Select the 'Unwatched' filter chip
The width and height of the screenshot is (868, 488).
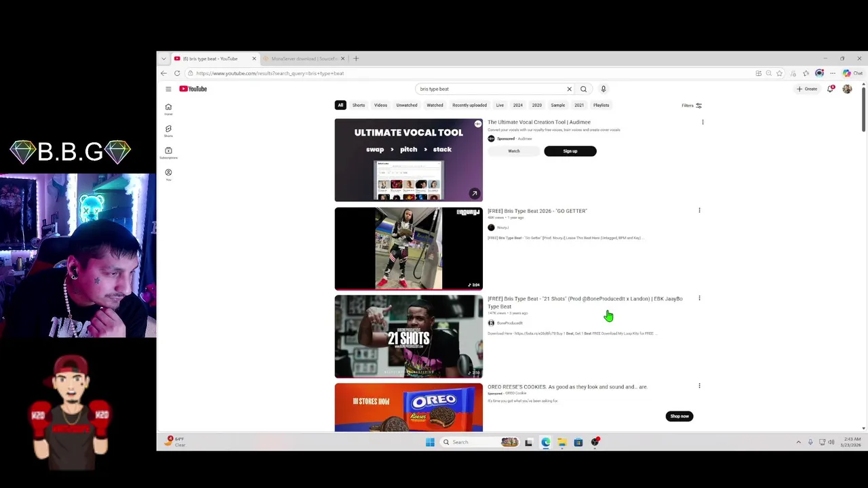pyautogui.click(x=407, y=105)
